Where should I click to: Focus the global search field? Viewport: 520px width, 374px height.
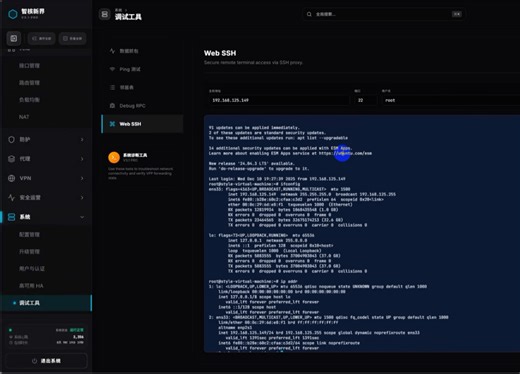(383, 14)
